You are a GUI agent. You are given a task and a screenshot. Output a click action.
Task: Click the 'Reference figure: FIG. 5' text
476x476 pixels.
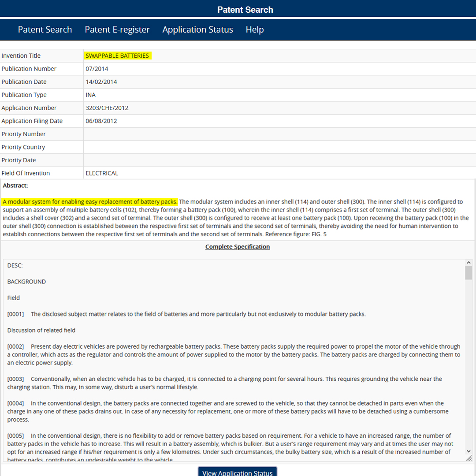296,234
